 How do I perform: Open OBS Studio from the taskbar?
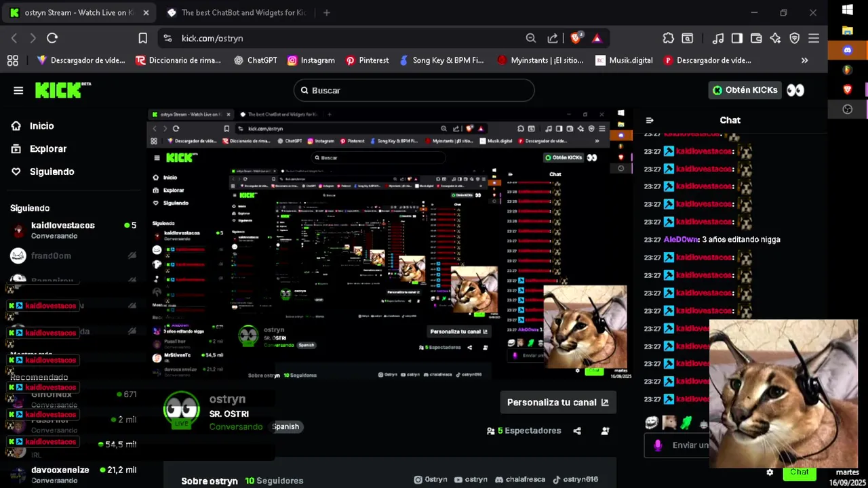point(847,109)
